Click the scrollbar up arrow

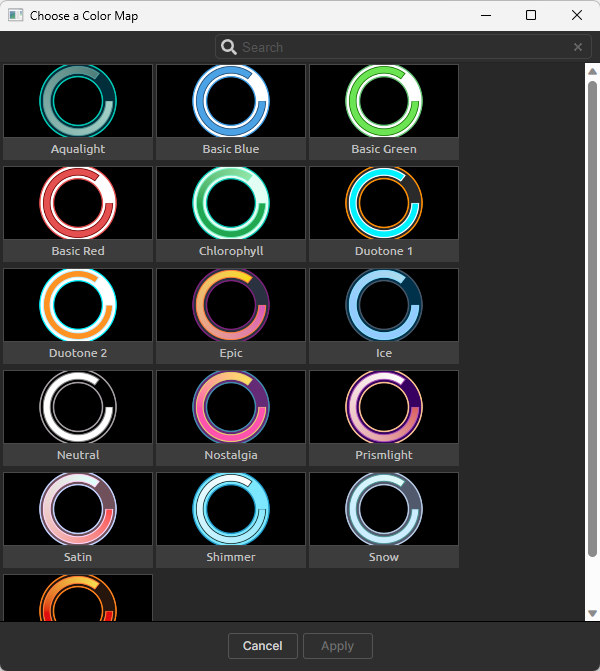tap(592, 71)
